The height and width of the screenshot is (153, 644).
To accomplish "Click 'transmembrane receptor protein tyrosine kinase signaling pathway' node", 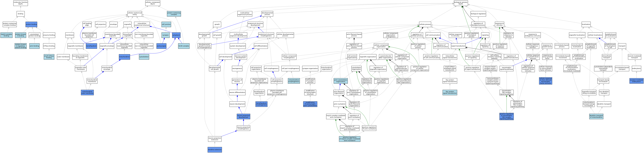I will point(493,81).
